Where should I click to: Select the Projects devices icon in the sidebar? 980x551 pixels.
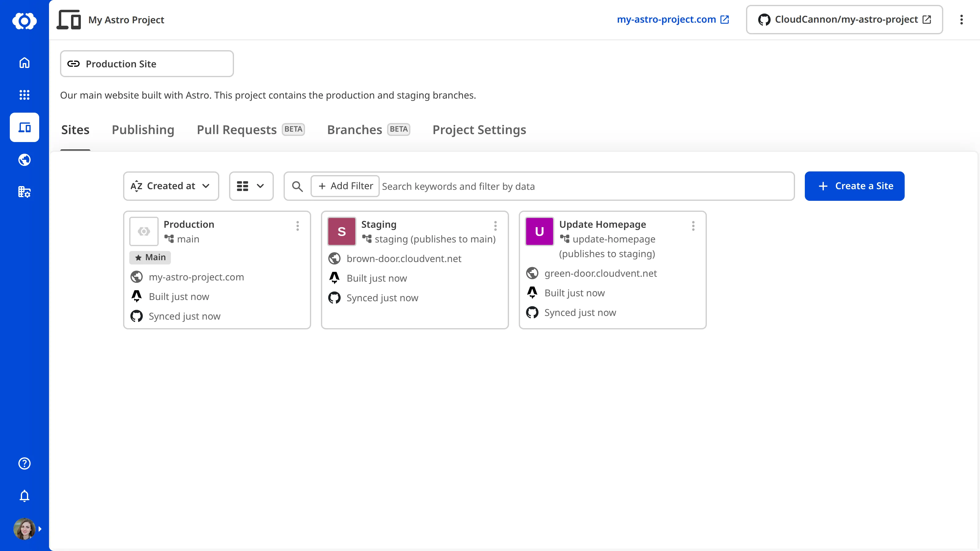click(x=24, y=127)
